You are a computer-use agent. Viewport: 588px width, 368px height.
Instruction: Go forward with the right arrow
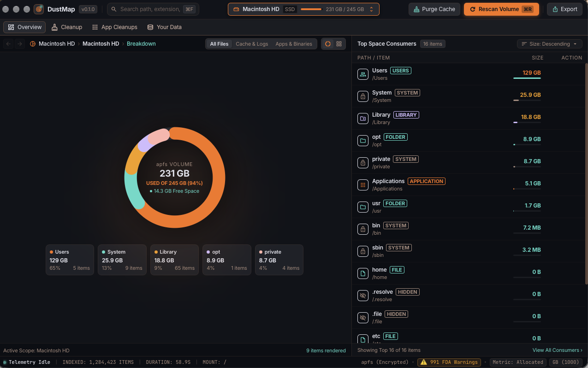tap(19, 44)
